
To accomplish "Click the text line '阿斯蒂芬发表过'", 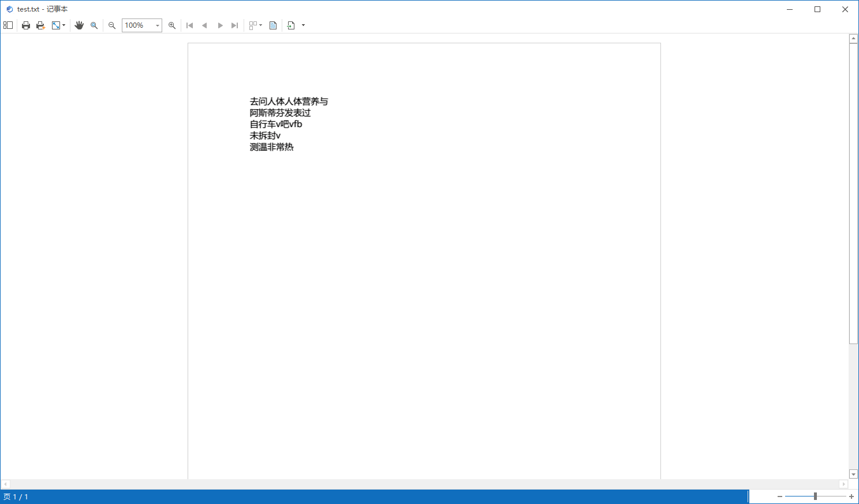I will [280, 113].
